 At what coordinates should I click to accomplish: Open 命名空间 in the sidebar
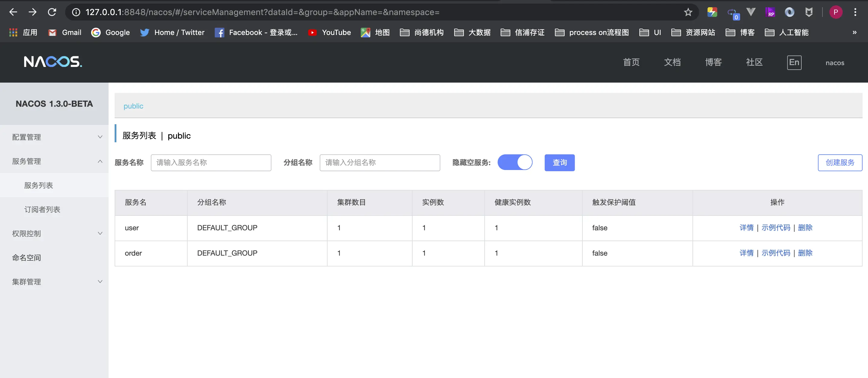[x=26, y=258]
